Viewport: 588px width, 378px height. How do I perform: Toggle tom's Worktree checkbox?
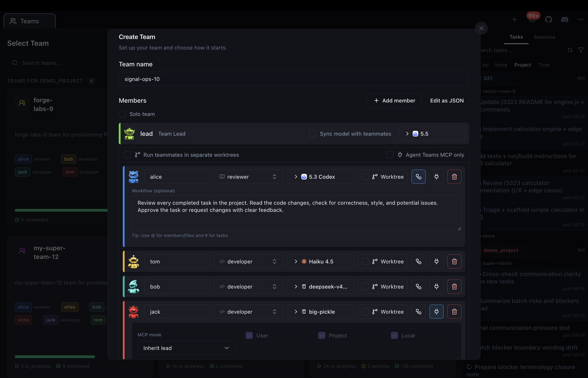(365, 261)
